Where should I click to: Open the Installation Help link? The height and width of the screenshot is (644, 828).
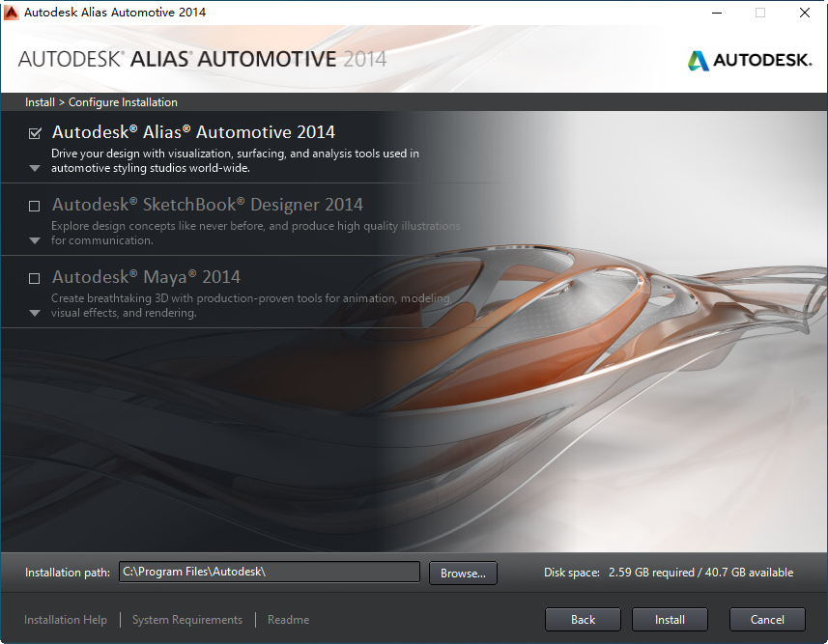[66, 620]
